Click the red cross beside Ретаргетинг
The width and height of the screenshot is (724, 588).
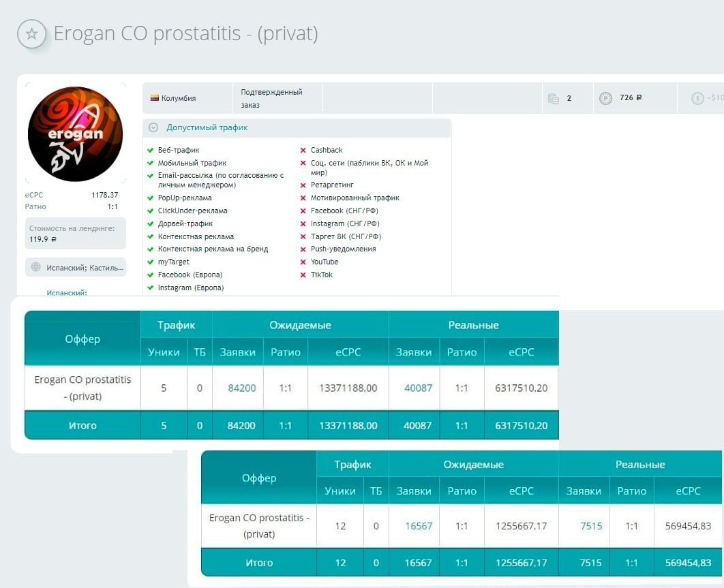tap(303, 185)
